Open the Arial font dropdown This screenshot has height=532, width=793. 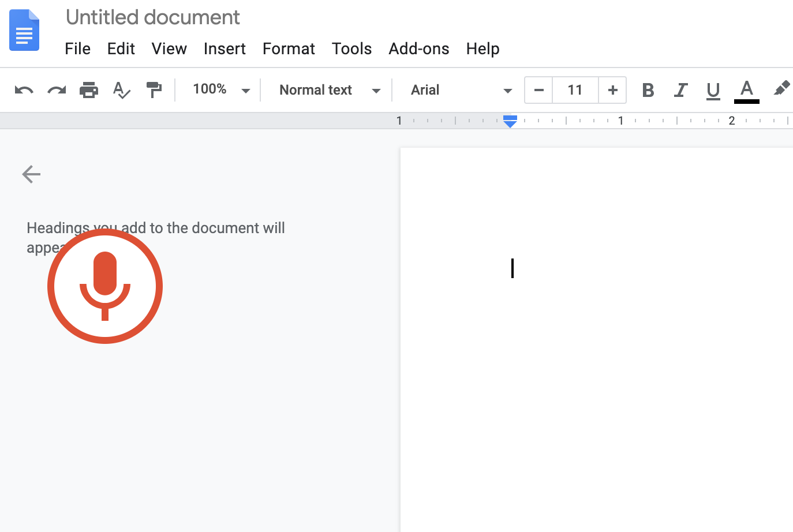pyautogui.click(x=461, y=90)
